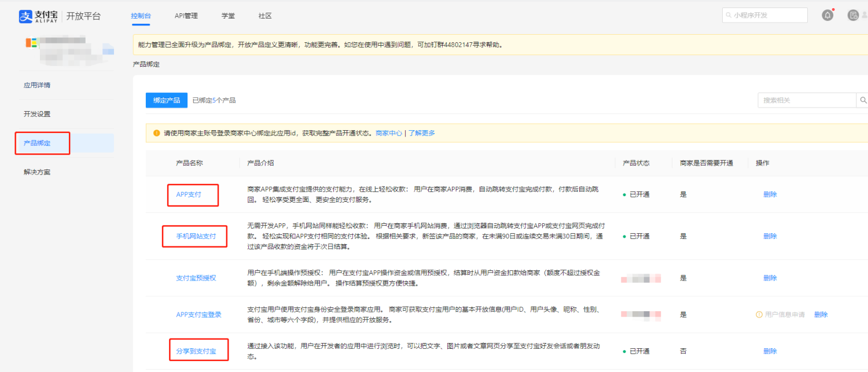868x372 pixels.
Task: Open the API管理 tab
Action: point(186,16)
